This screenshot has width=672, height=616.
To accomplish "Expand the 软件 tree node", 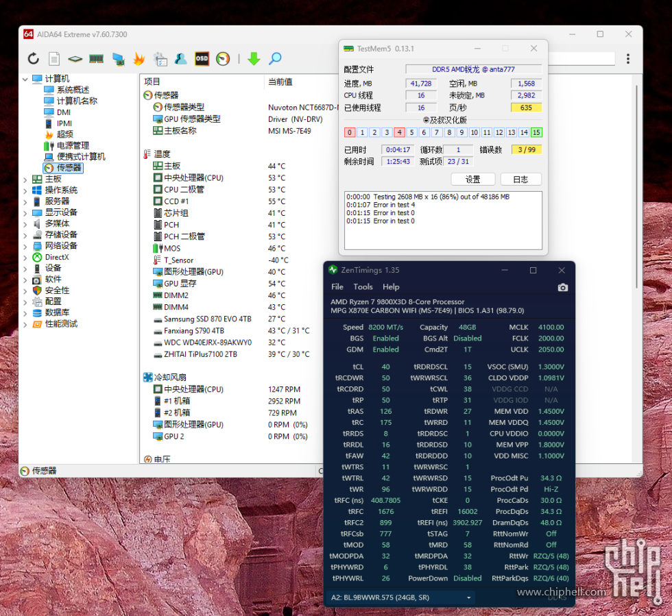I will tap(25, 280).
